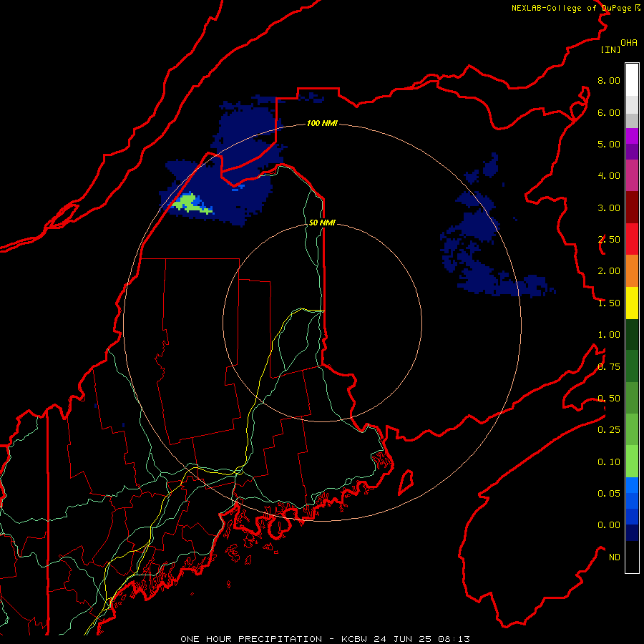Select the 1.50 legend value
This screenshot has height=644, width=644.
pos(609,303)
